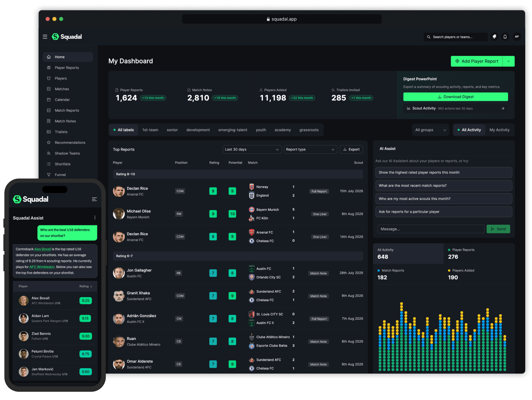The height and width of the screenshot is (400, 532).
Task: Click the Export button
Action: click(x=351, y=149)
